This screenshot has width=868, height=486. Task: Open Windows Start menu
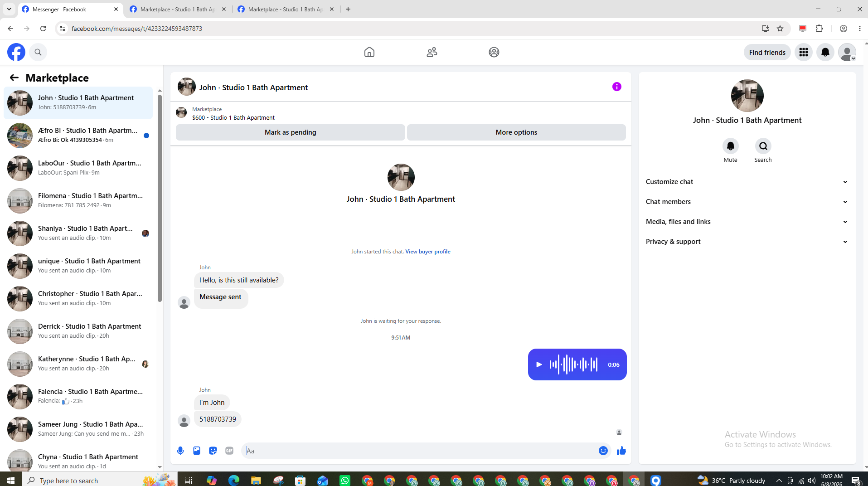tap(11, 480)
